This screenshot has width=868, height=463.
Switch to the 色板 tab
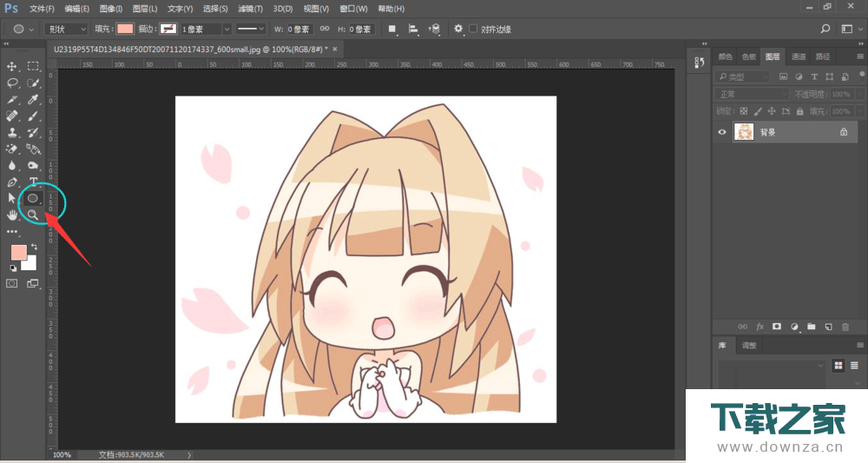749,56
